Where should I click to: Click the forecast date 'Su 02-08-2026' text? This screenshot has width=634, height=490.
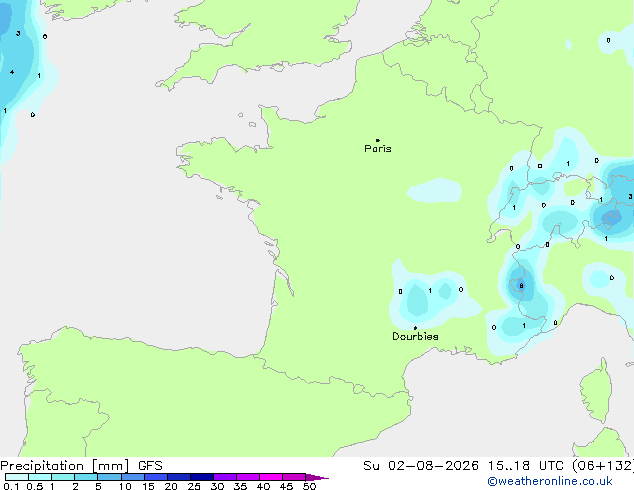click(421, 466)
